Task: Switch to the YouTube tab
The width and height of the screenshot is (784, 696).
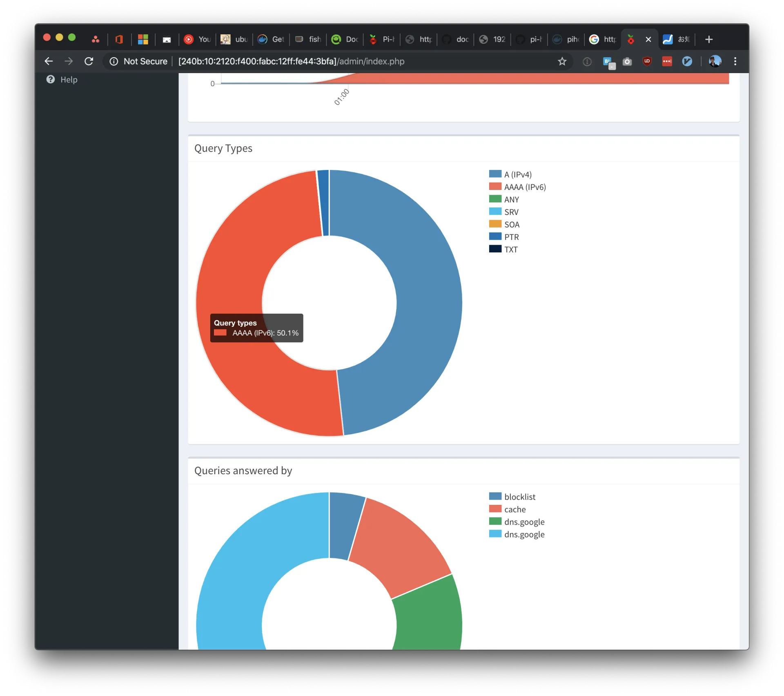Action: click(x=198, y=39)
